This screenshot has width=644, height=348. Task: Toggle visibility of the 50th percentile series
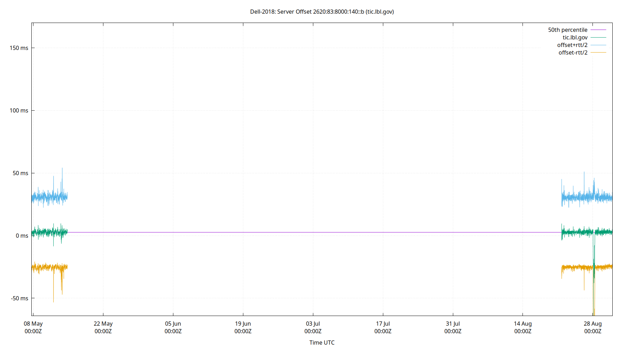click(567, 30)
